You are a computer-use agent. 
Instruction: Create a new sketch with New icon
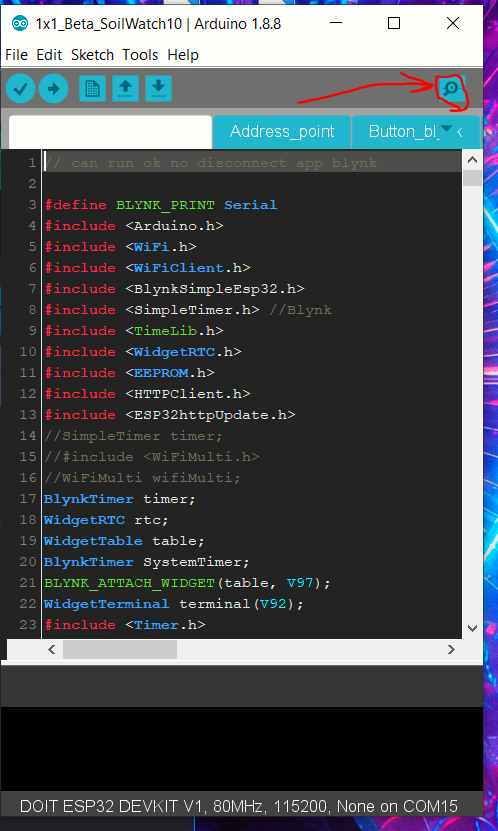[92, 89]
